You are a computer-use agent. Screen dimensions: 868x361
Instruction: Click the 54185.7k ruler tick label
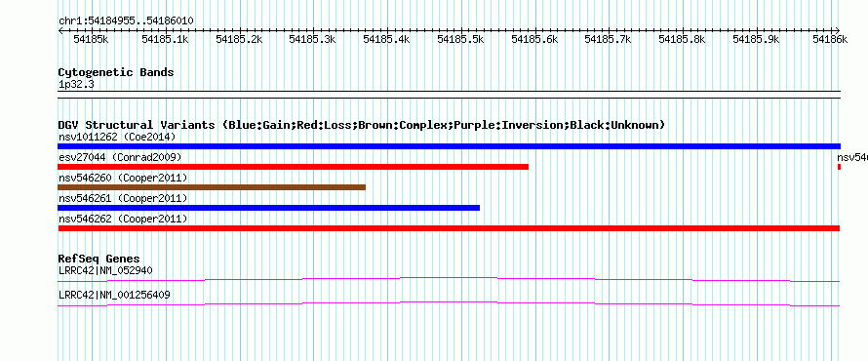608,39
